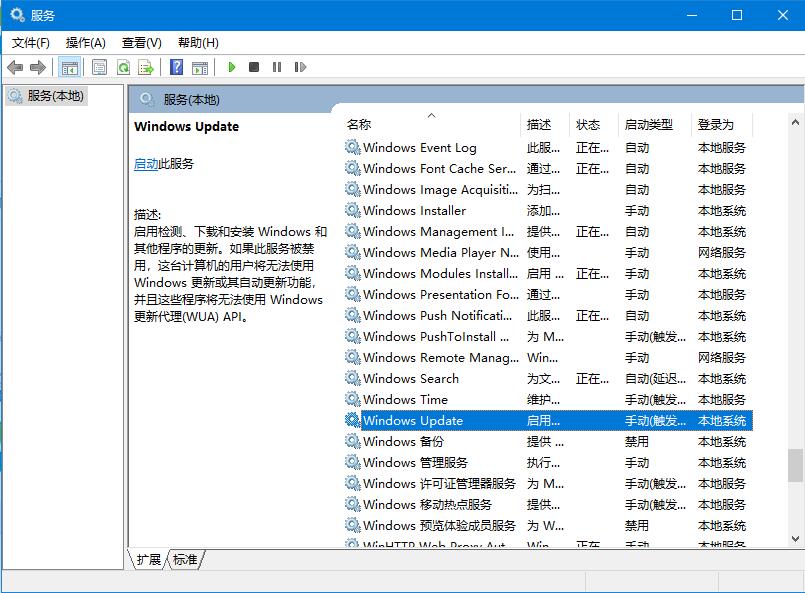Select the Windows Update service name
The height and width of the screenshot is (593, 805).
413,420
